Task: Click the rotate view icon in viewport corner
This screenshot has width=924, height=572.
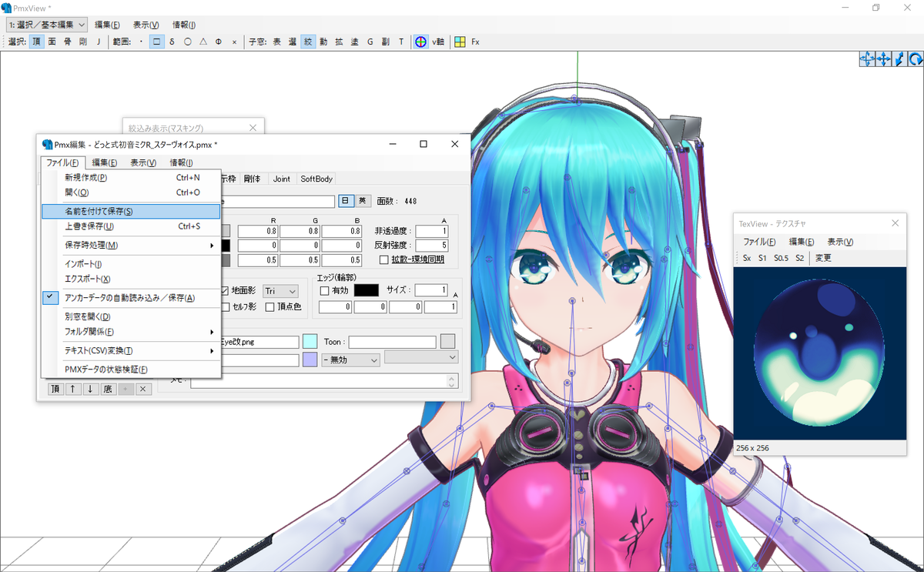Action: [x=916, y=59]
